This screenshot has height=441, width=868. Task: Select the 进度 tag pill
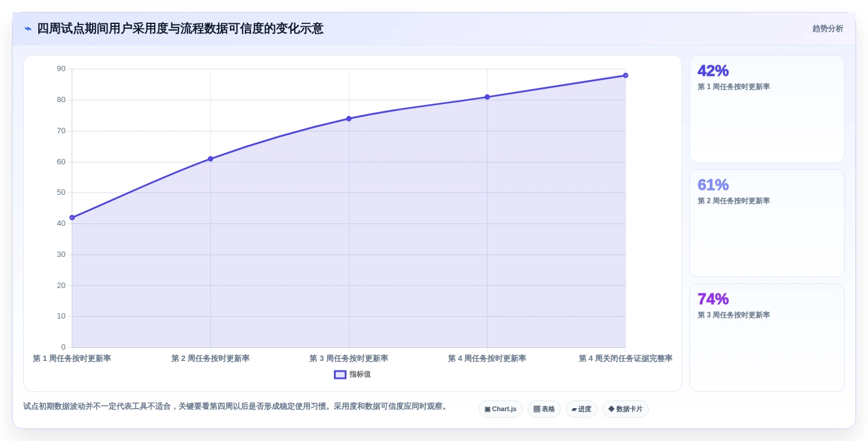(x=581, y=409)
